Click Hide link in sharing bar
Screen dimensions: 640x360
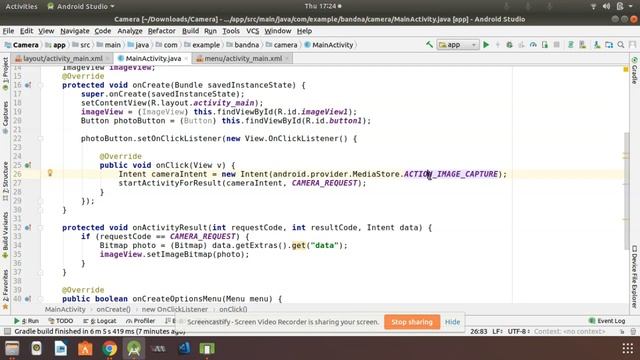pyautogui.click(x=452, y=322)
